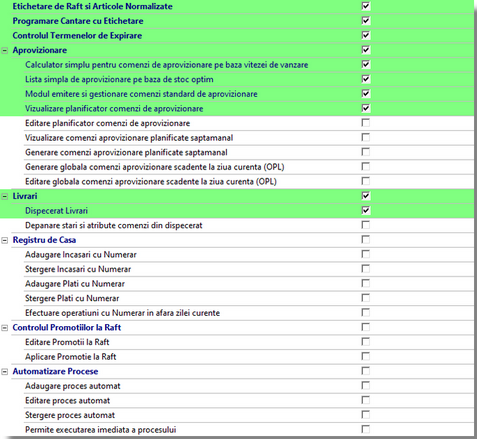Viewport: 477px width, 439px height.
Task: Collapse the Automatizare Procese group
Action: (5, 372)
